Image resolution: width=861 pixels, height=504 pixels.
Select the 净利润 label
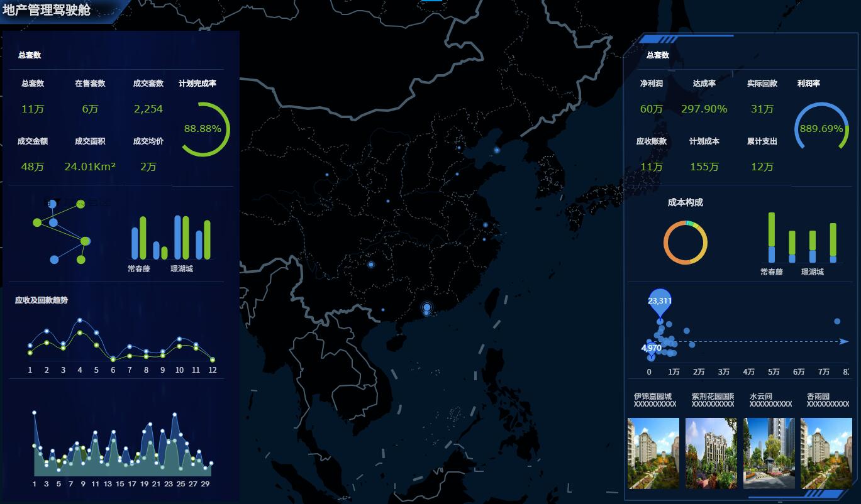[652, 84]
